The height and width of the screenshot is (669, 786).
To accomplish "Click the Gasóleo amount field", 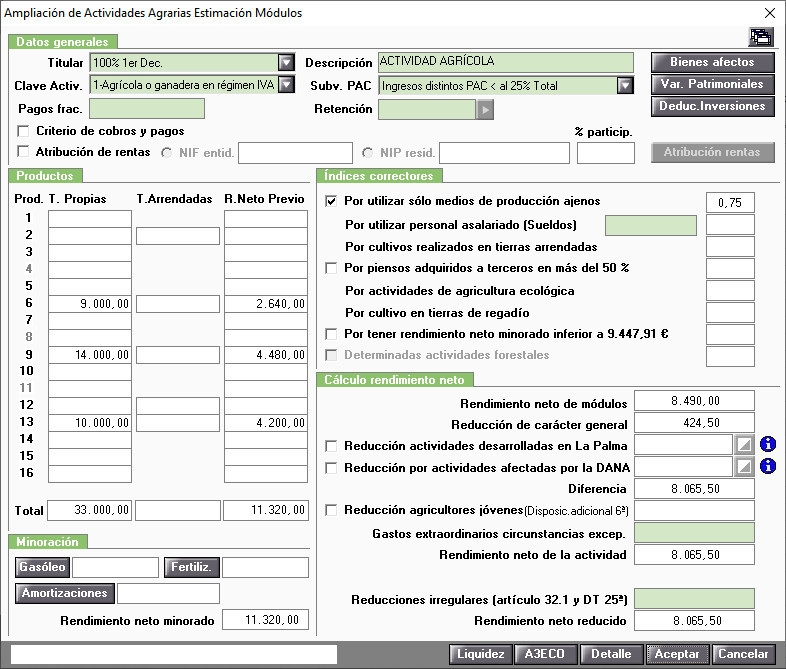I will point(115,567).
